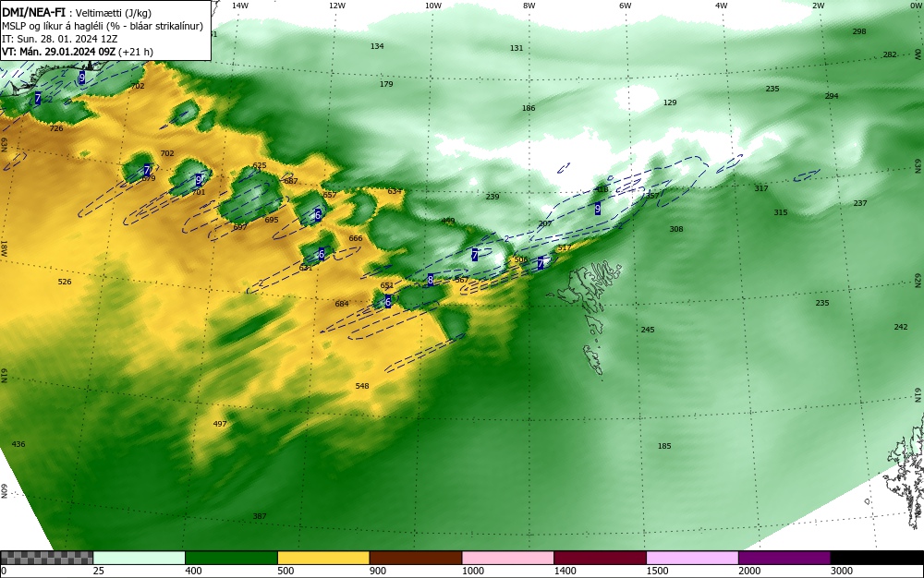924x578 pixels.
Task: Click the map value '387'
Action: [x=260, y=516]
